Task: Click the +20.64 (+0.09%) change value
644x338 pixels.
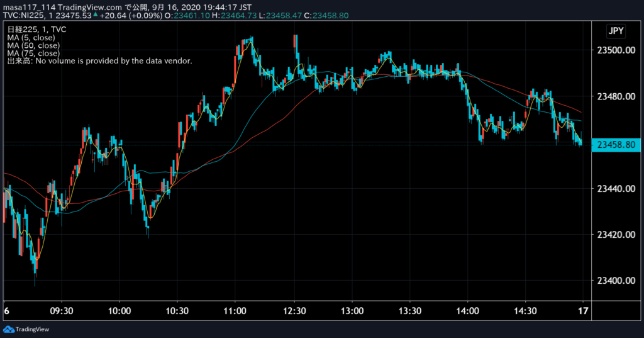Action: point(131,16)
